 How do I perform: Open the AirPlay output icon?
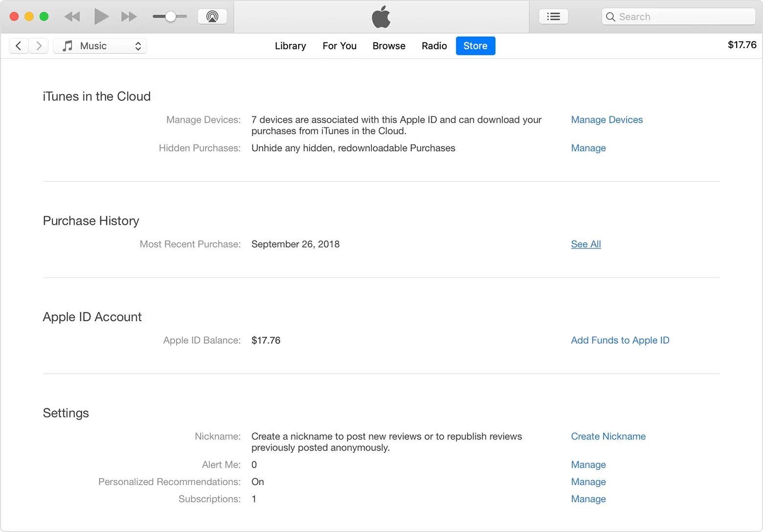pyautogui.click(x=212, y=17)
